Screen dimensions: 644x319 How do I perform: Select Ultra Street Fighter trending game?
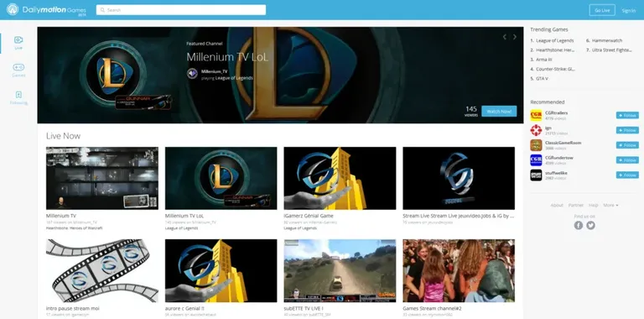click(612, 50)
